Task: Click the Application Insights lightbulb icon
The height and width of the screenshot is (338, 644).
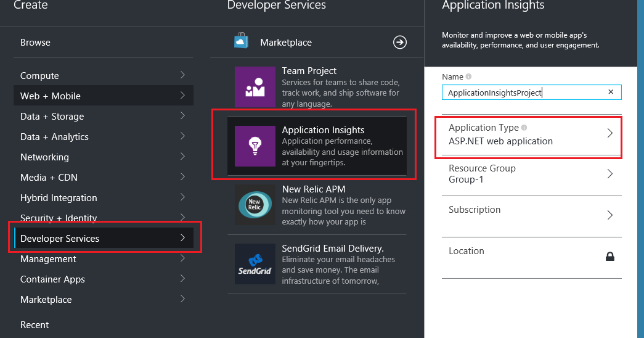Action: point(255,146)
